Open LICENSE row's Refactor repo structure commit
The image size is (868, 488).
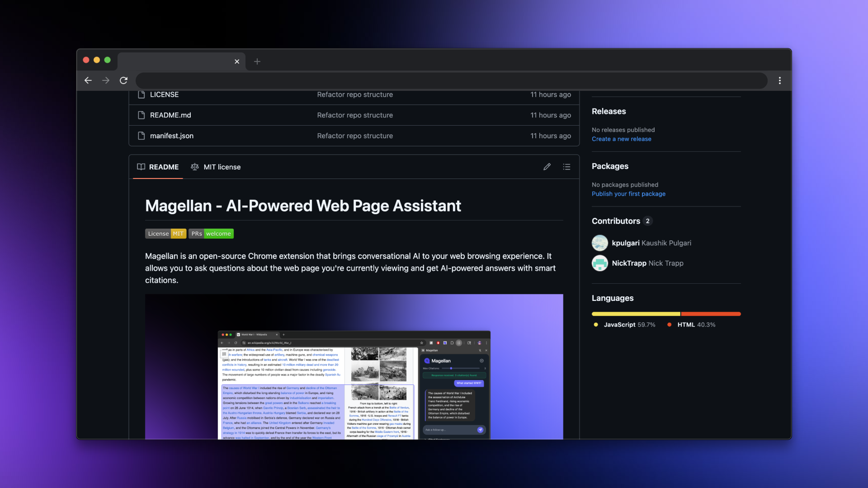[355, 94]
